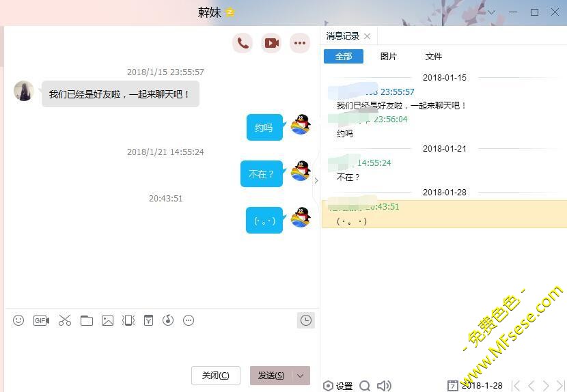The image size is (567, 392).
Task: Start a voice call with the contact
Action: 243,43
